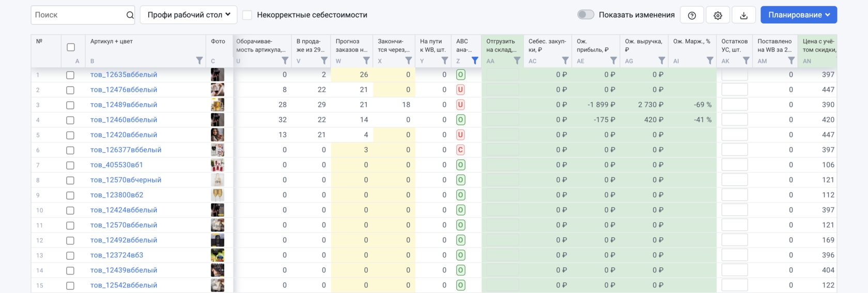Open table settings gear icon

(x=718, y=15)
